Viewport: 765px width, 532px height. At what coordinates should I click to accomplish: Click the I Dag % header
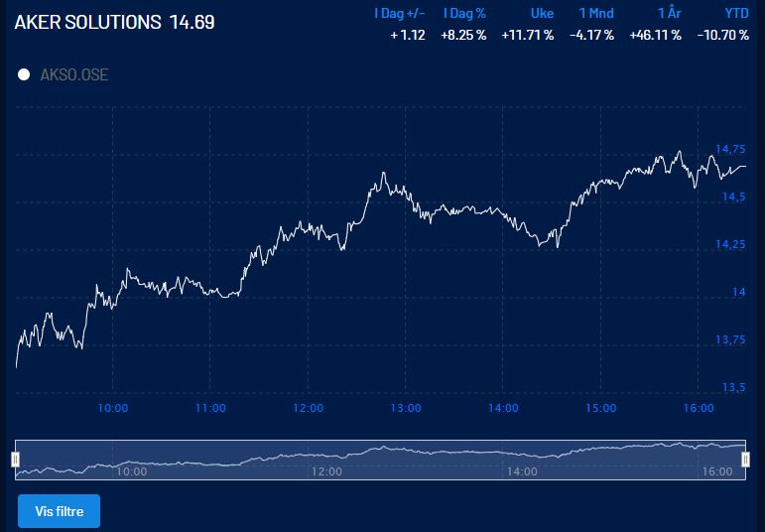[x=464, y=14]
